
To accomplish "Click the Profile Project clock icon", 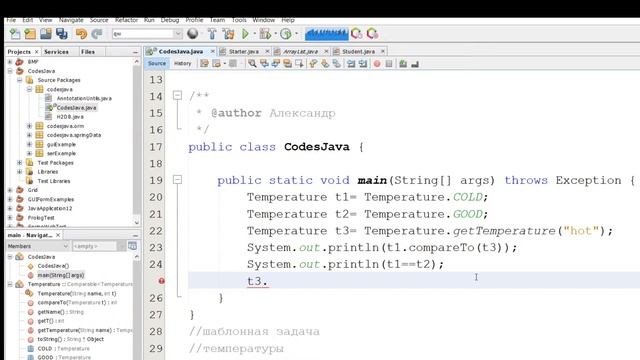I will coord(286,34).
